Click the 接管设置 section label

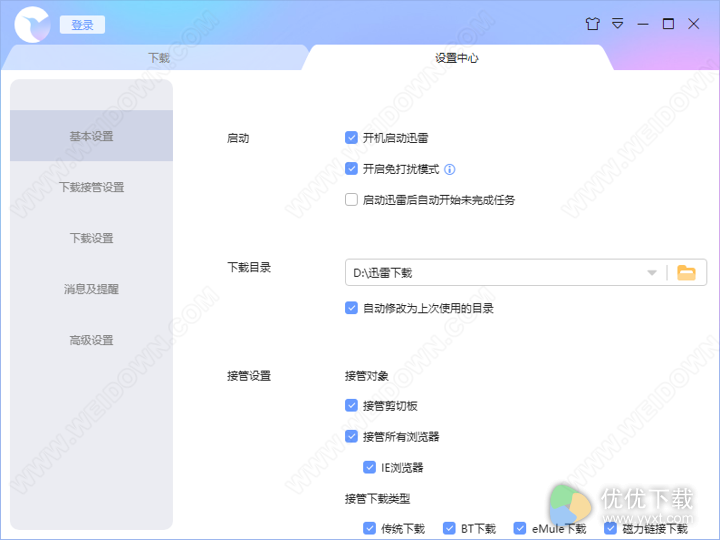[249, 376]
